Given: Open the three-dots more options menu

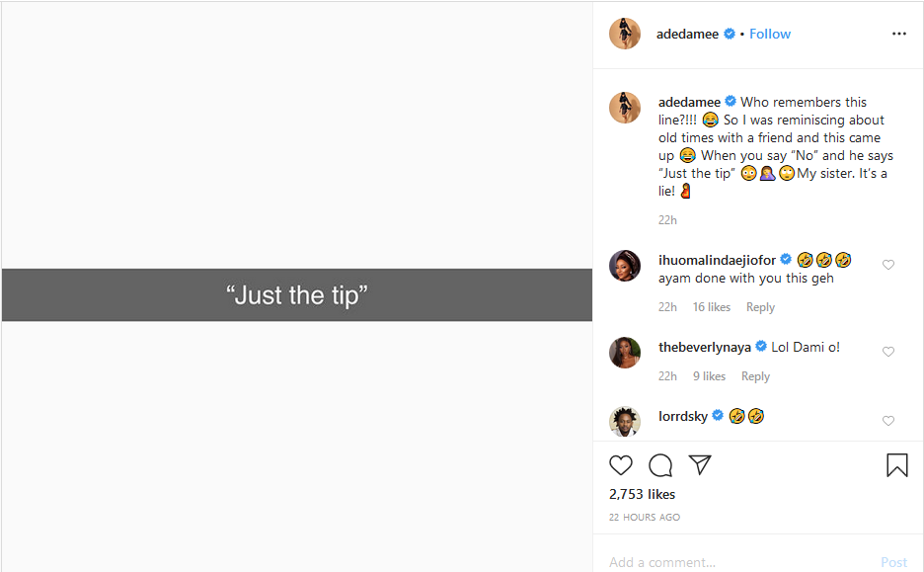Looking at the screenshot, I should pyautogui.click(x=898, y=34).
